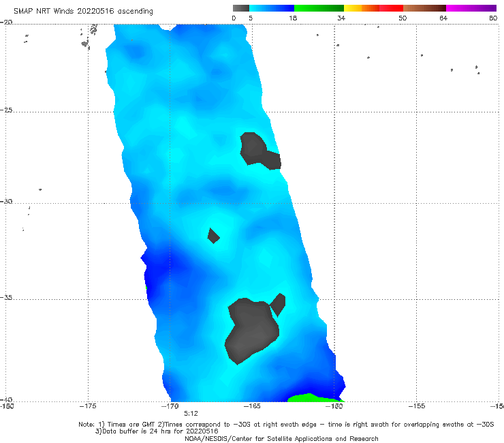The height and width of the screenshot is (443, 504).
Task: Click the small dark diamond patch near -32 latitude
Action: [x=213, y=236]
